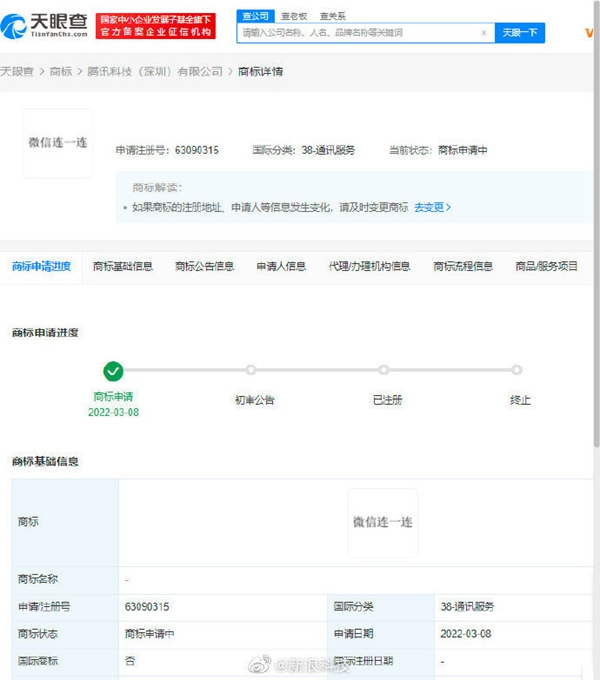Switch to 商标公告信息 tab
The image size is (600, 680).
[204, 266]
